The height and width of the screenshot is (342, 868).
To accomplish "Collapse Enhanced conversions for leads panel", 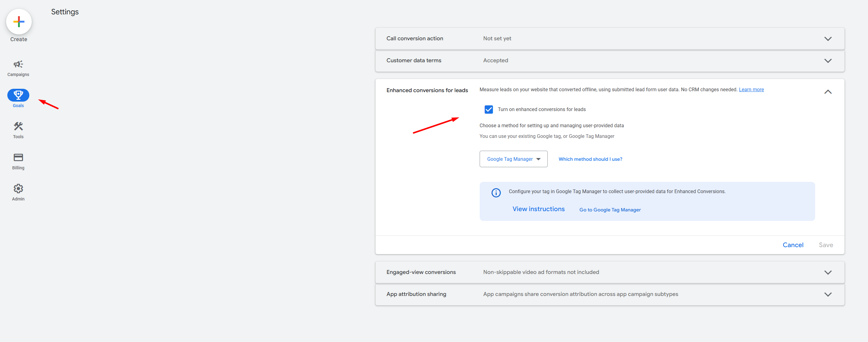I will [828, 92].
